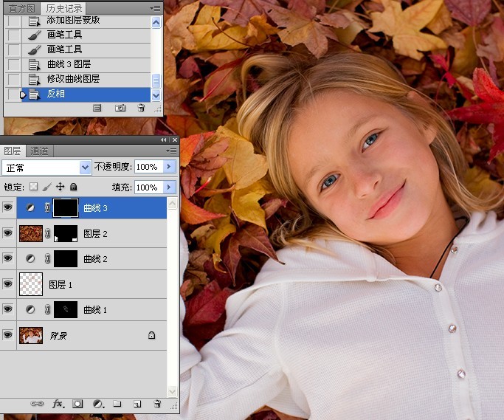This screenshot has width=504, height=420.
Task: Select 反相 history state
Action: [86, 94]
